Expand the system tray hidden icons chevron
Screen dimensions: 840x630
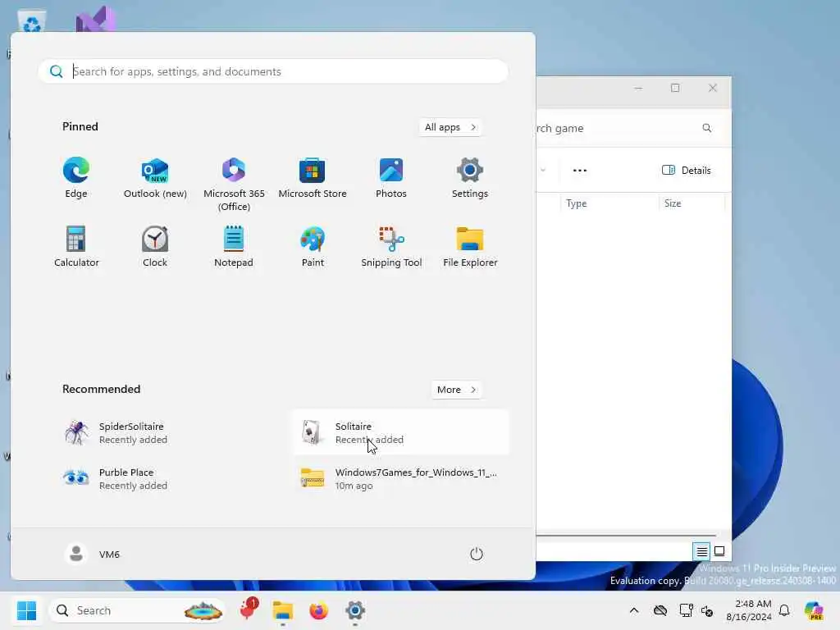click(634, 610)
